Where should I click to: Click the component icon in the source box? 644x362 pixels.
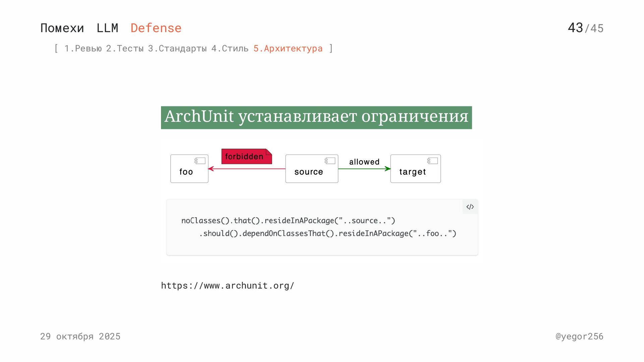pyautogui.click(x=330, y=161)
